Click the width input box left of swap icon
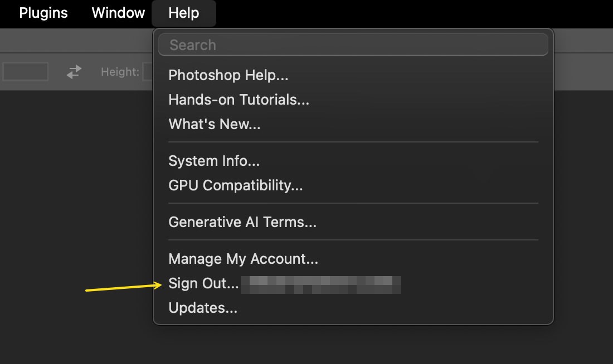 tap(25, 72)
